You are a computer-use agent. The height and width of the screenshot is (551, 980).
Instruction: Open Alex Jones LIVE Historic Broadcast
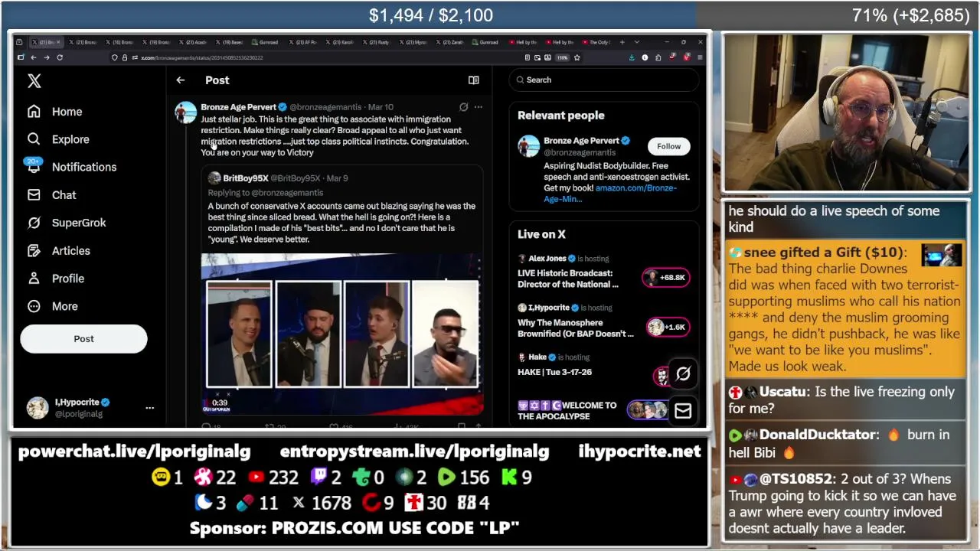(568, 279)
